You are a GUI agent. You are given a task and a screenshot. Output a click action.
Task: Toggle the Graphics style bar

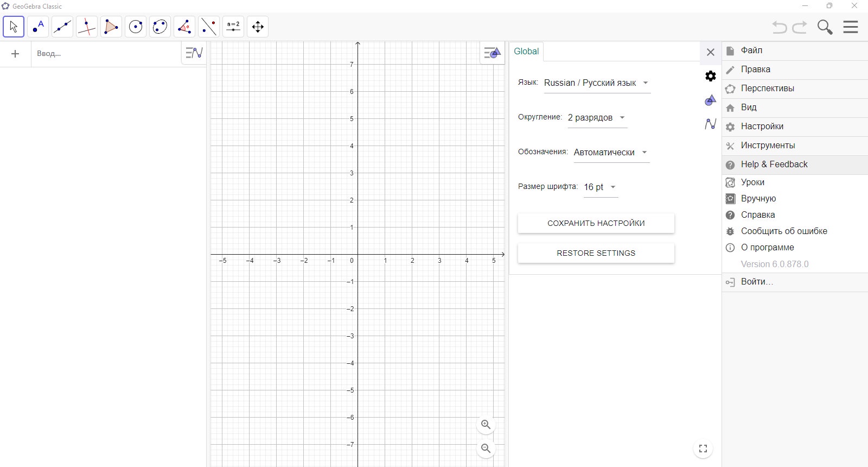(493, 53)
